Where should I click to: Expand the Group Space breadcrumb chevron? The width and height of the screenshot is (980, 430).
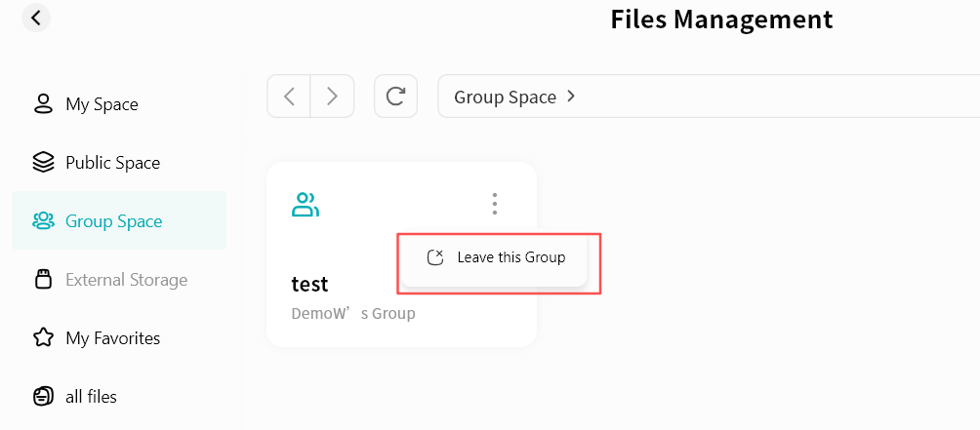(571, 97)
